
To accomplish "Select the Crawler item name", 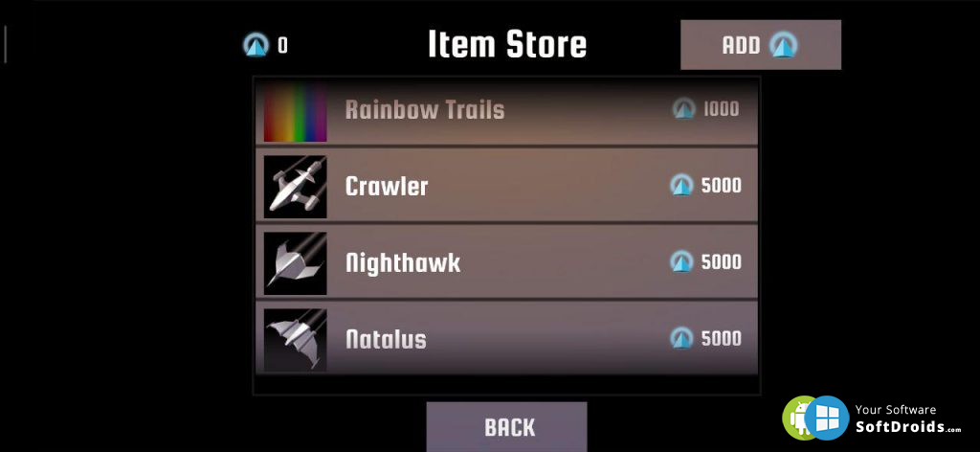I will point(387,187).
